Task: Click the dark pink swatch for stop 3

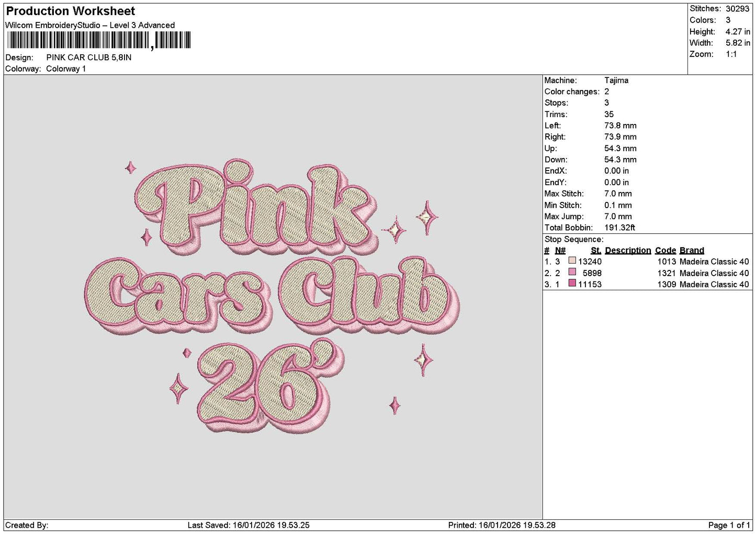Action: (572, 283)
